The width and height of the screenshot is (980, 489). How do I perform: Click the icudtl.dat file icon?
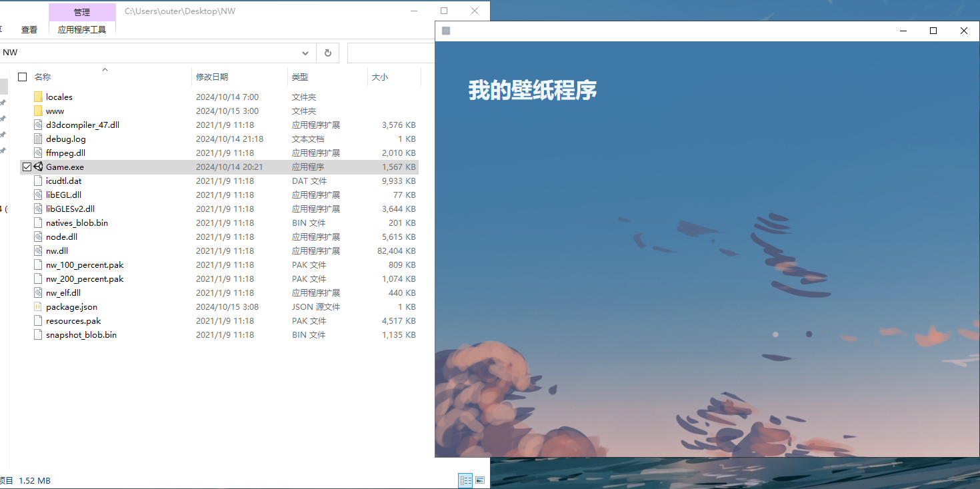(x=38, y=181)
